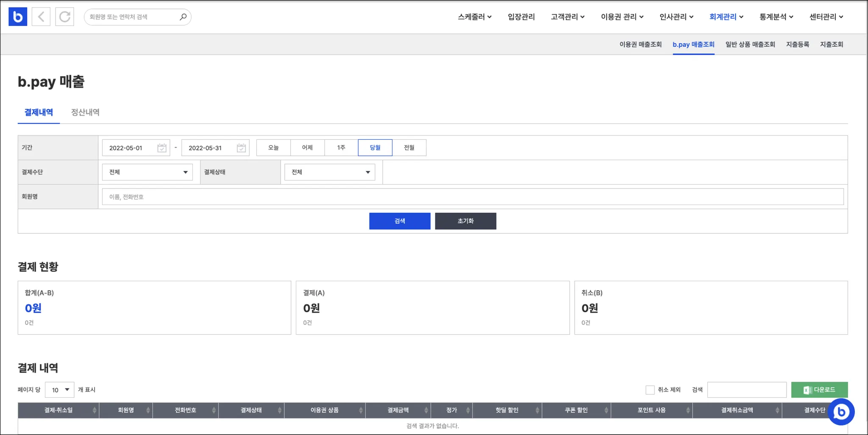
Task: Click the blue b logo home icon
Action: coord(18,17)
